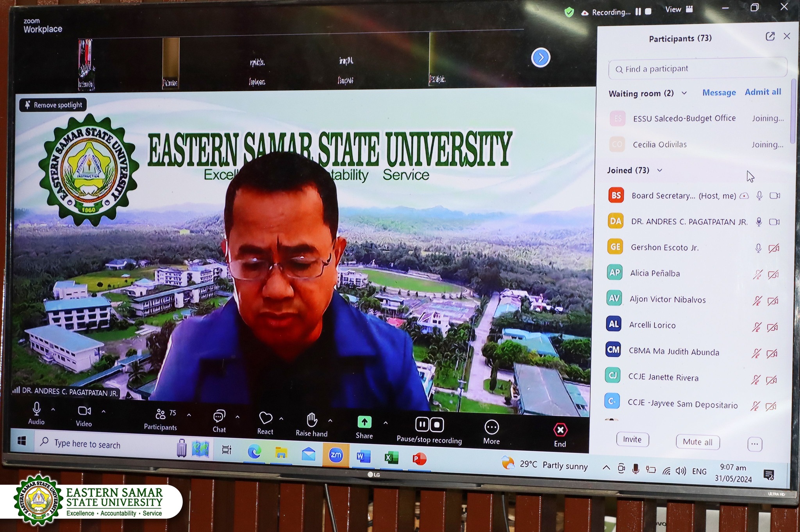Click the red End meeting button

pos(560,435)
